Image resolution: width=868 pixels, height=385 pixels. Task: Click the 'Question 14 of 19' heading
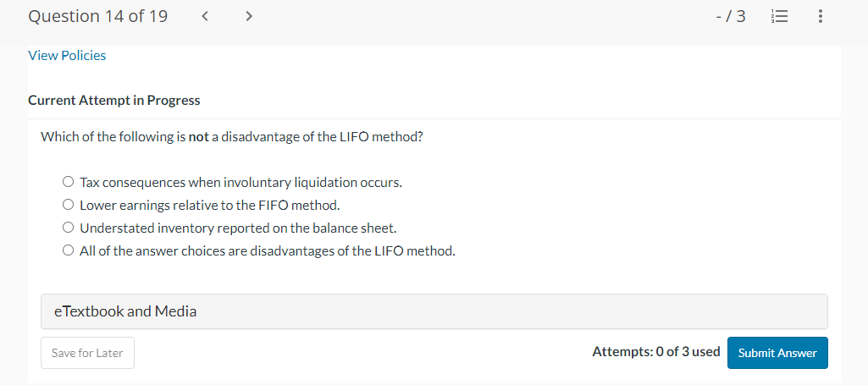[97, 16]
